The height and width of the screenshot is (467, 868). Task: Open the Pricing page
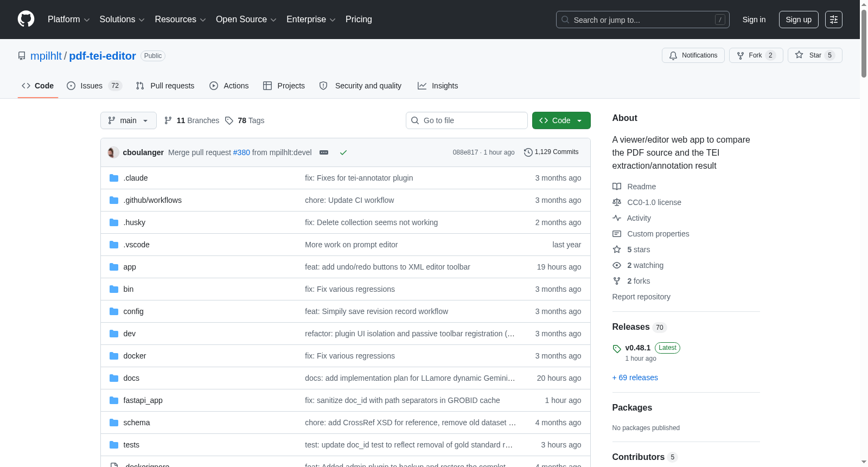359,20
